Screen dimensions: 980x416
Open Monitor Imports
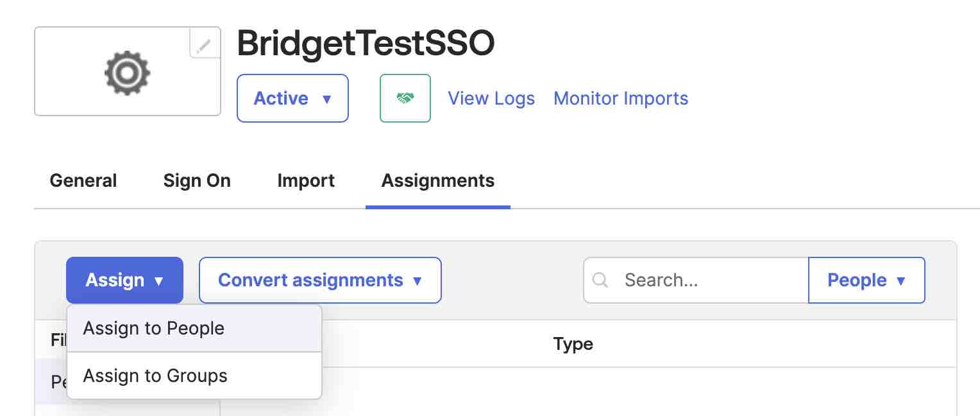coord(620,98)
